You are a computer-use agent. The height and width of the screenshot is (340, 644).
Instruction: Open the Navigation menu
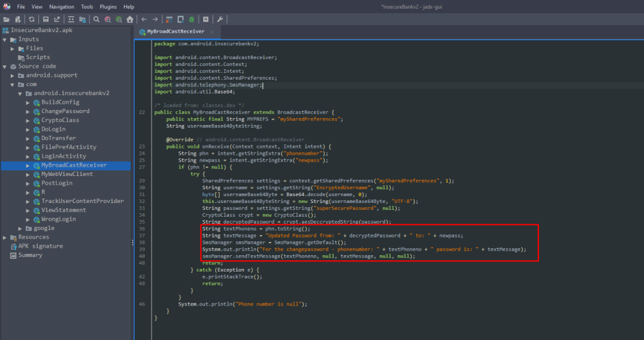click(x=62, y=6)
